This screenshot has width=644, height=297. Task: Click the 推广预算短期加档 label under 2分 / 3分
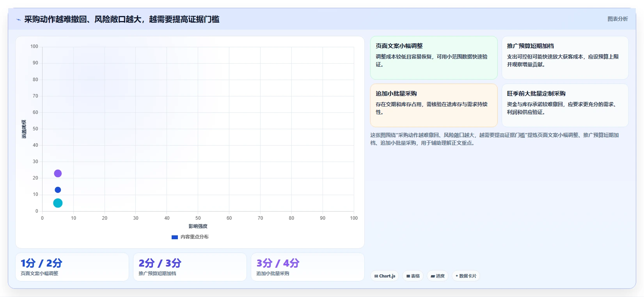click(x=157, y=274)
